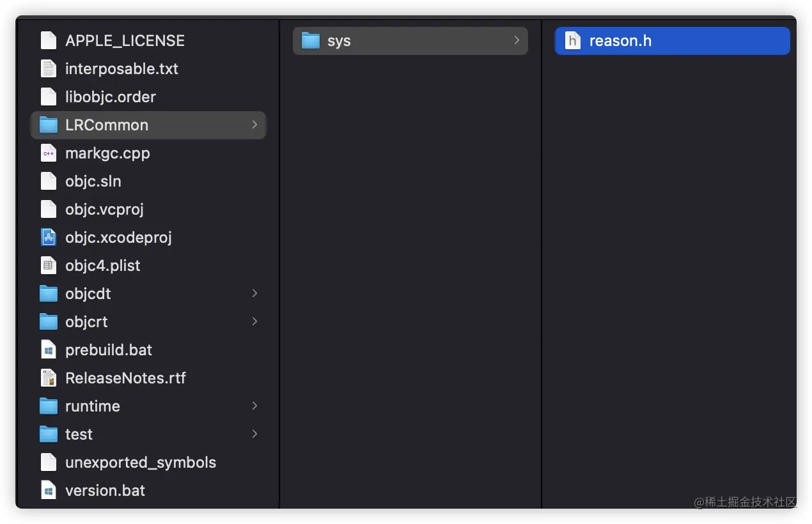
Task: Select the version.bat file icon
Action: (49, 490)
